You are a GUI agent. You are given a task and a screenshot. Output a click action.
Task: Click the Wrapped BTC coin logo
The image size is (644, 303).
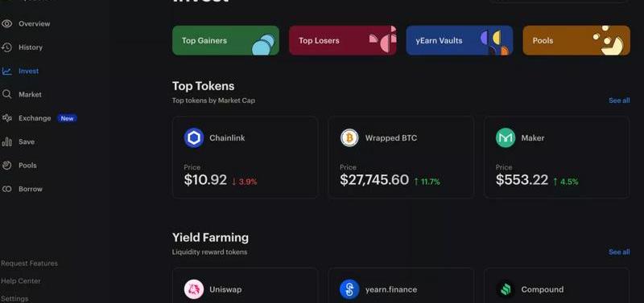(x=349, y=138)
